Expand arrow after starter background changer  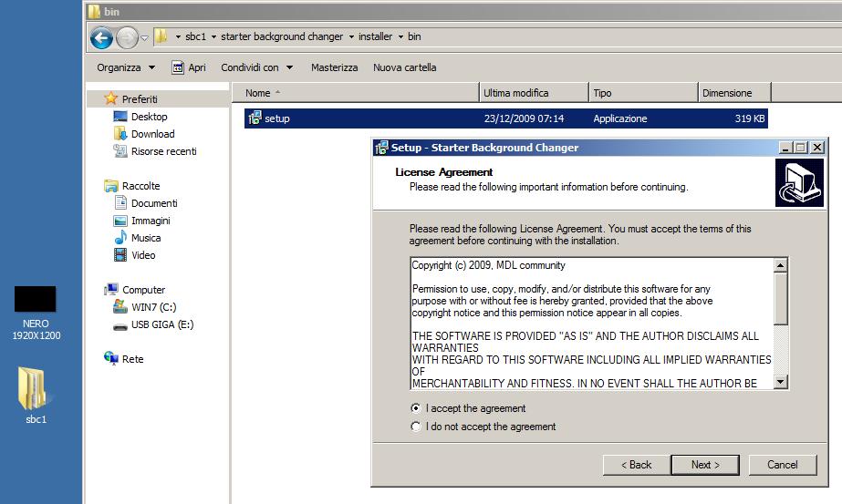coord(352,37)
